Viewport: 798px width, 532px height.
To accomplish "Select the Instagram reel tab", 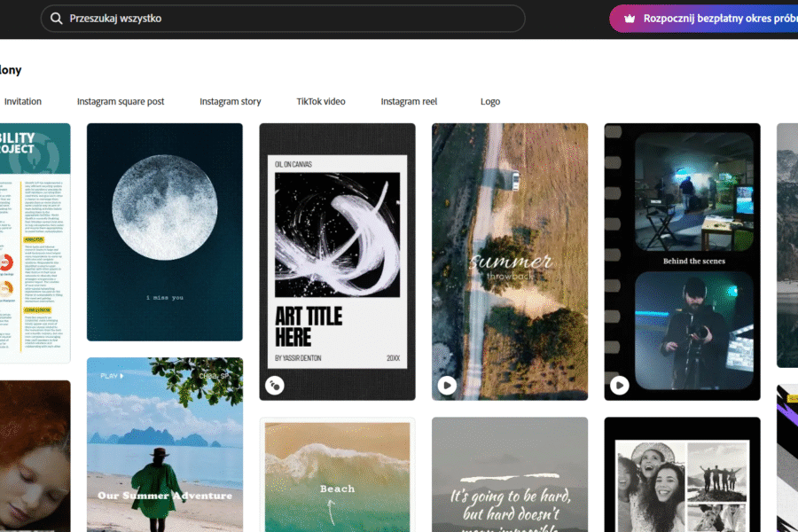I will [x=409, y=101].
